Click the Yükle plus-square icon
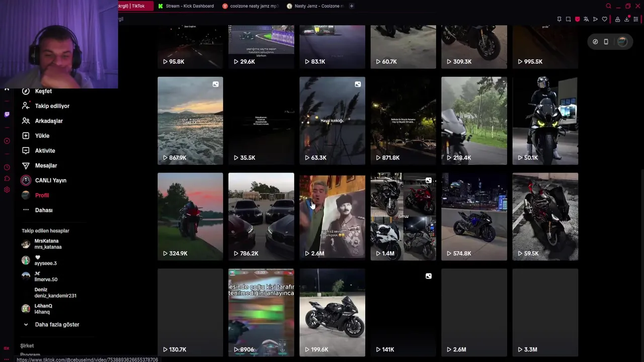The height and width of the screenshot is (362, 644). coord(26,136)
